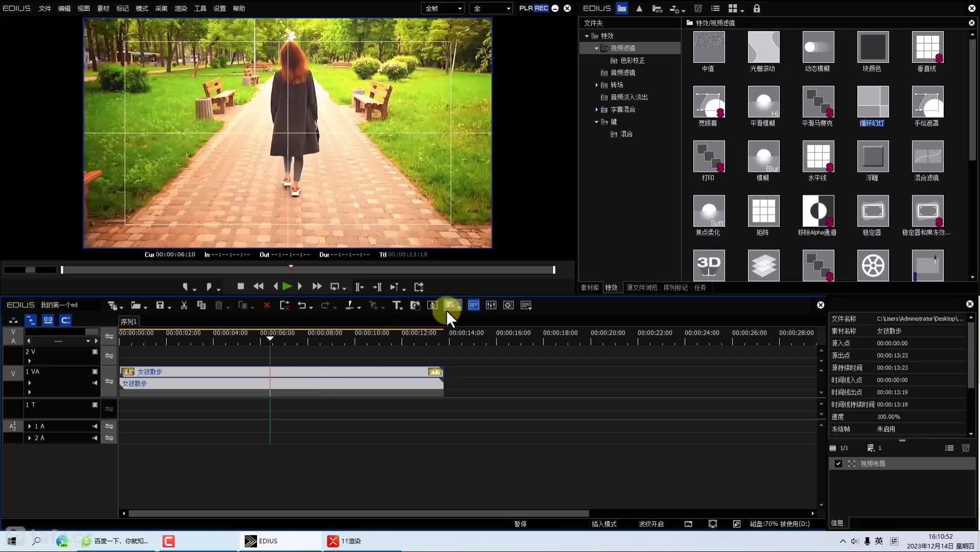Select the 动态模糊 filter thumbnail
Viewport: 980px width, 552px height.
818,48
